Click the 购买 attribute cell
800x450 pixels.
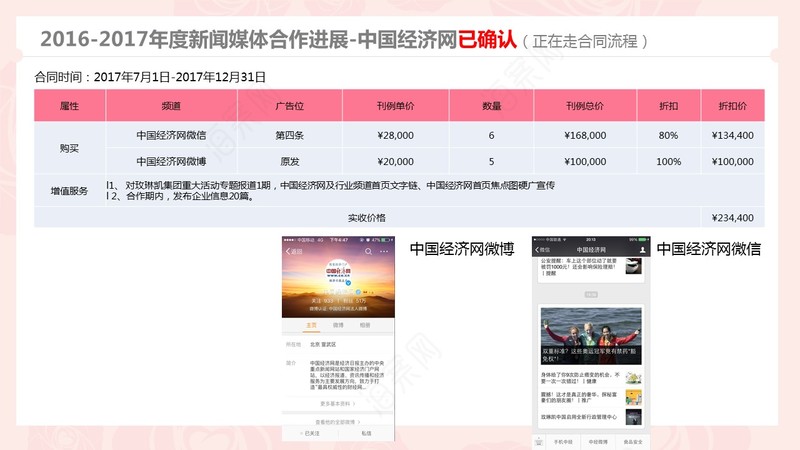pos(69,148)
